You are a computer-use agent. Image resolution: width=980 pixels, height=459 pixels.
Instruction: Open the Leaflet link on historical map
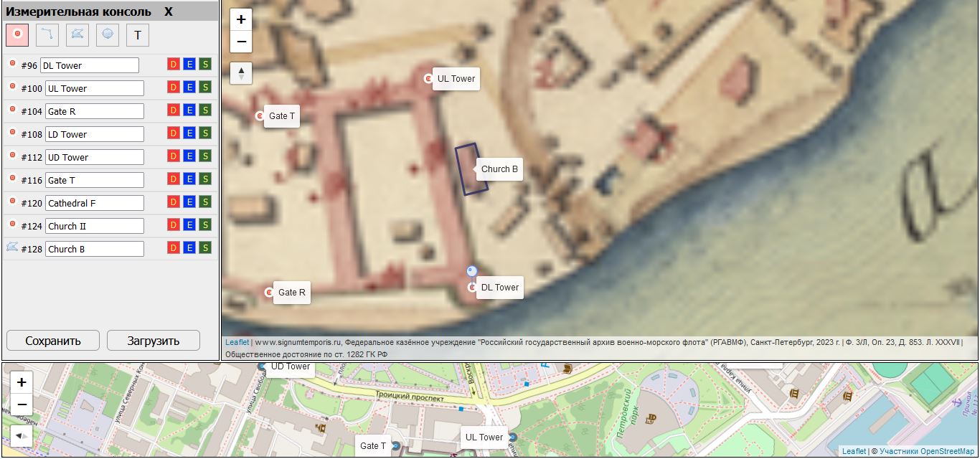pyautogui.click(x=237, y=343)
